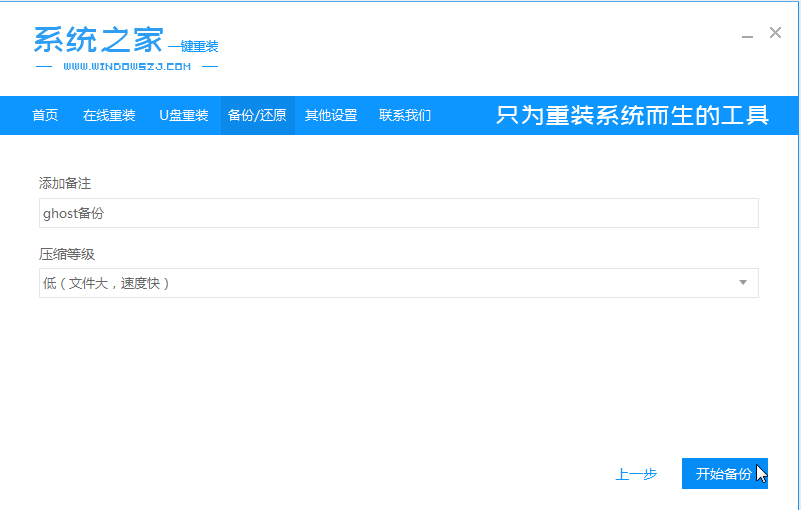Select the 低（文件大，速度快）option text
This screenshot has width=801, height=510.
(x=106, y=283)
